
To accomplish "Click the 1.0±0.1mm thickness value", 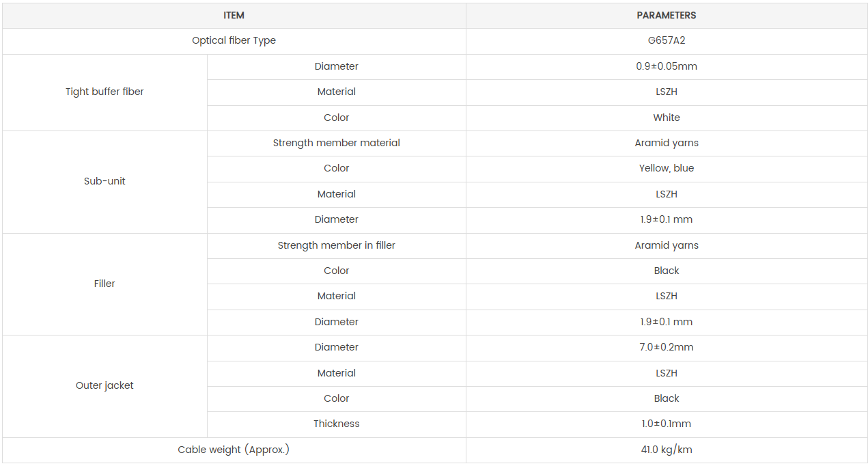I will [x=666, y=424].
